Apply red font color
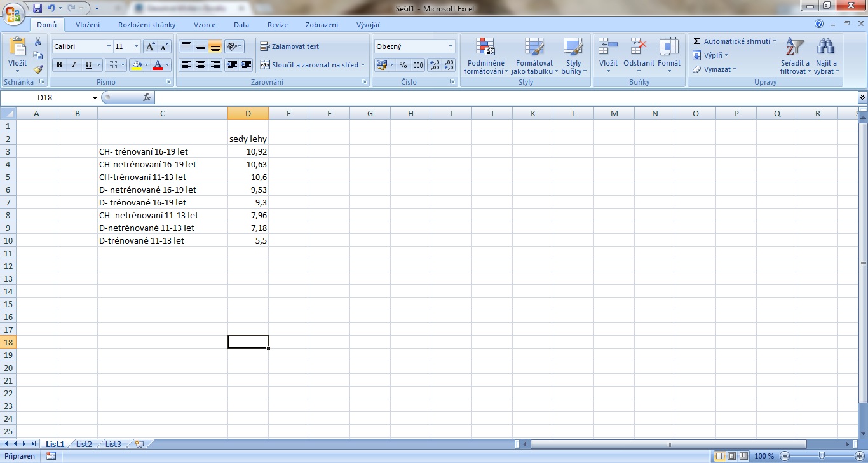868x463 pixels. pyautogui.click(x=158, y=65)
